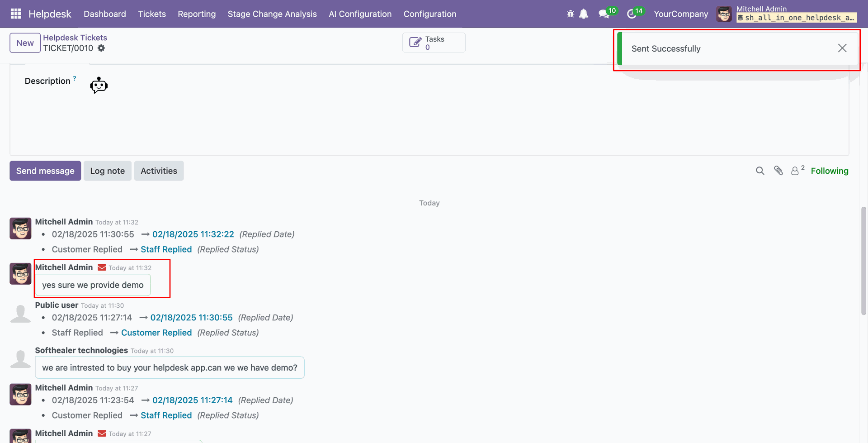Screen dimensions: 868x443
Task: Click the helpdesk app demo question message
Action: click(170, 367)
